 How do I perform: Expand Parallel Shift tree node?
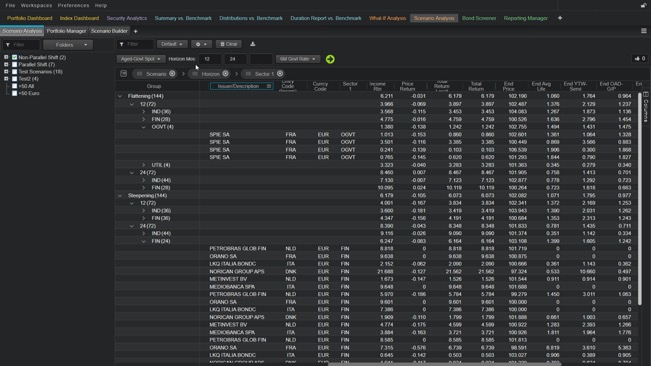(6, 65)
